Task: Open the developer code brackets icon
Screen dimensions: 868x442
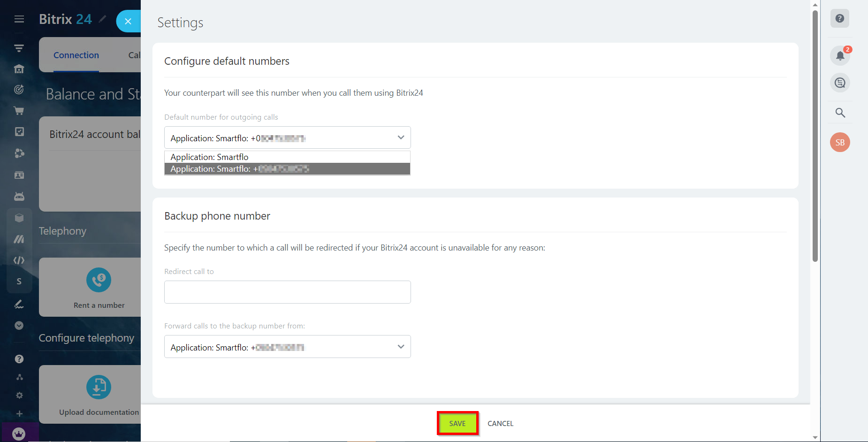Action: click(x=19, y=260)
